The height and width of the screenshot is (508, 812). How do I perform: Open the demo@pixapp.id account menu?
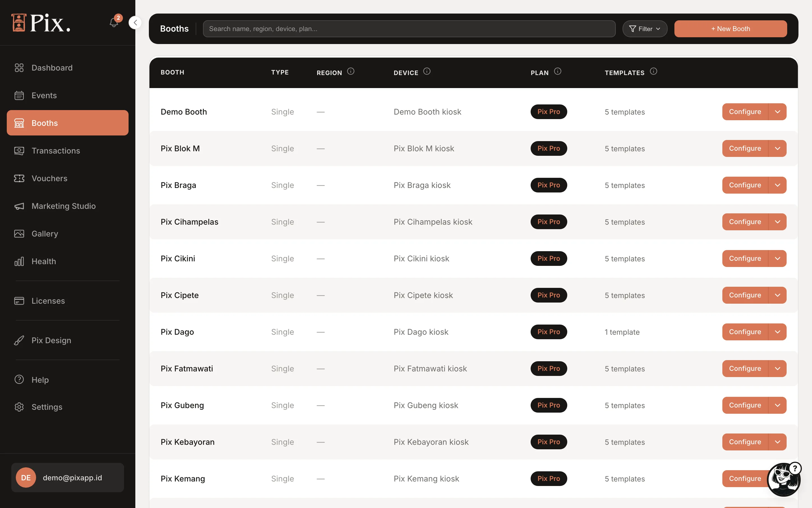[67, 478]
